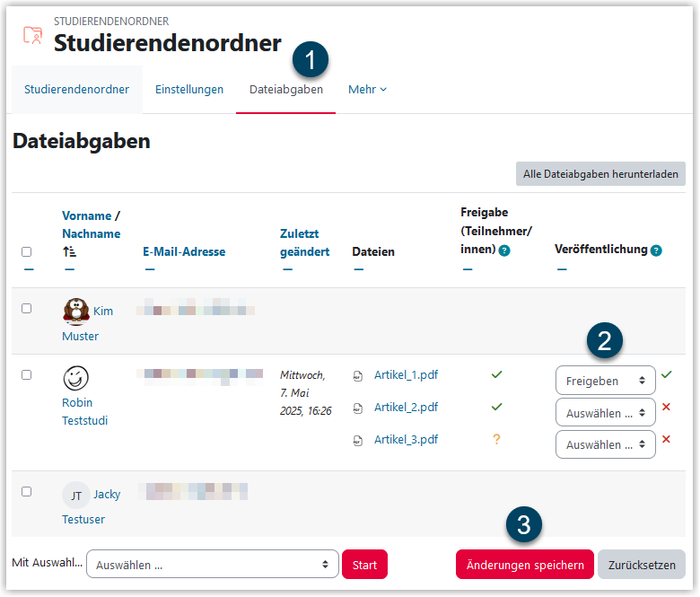Click Jacky Testuser's JT initials avatar
Image resolution: width=700 pixels, height=597 pixels.
(x=76, y=496)
